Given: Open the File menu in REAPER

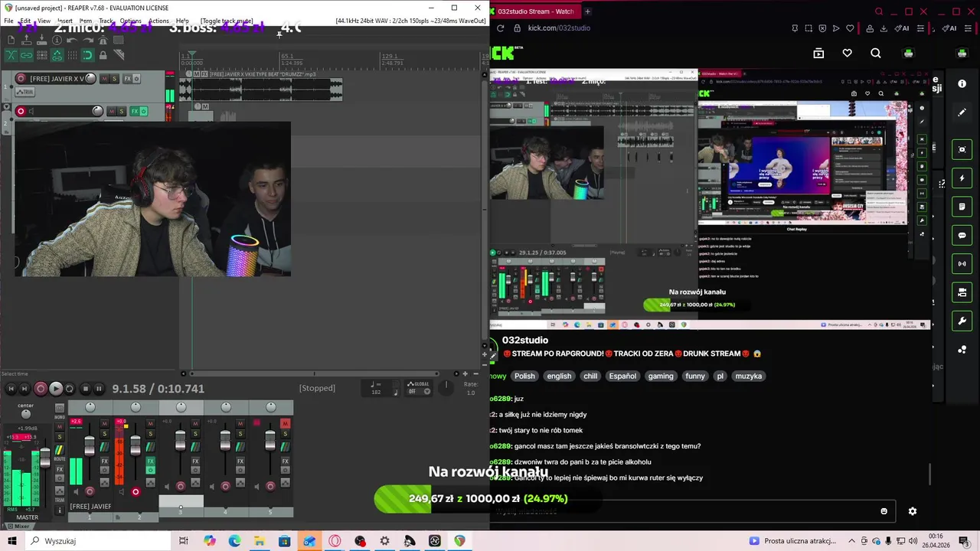Looking at the screenshot, I should pyautogui.click(x=8, y=21).
